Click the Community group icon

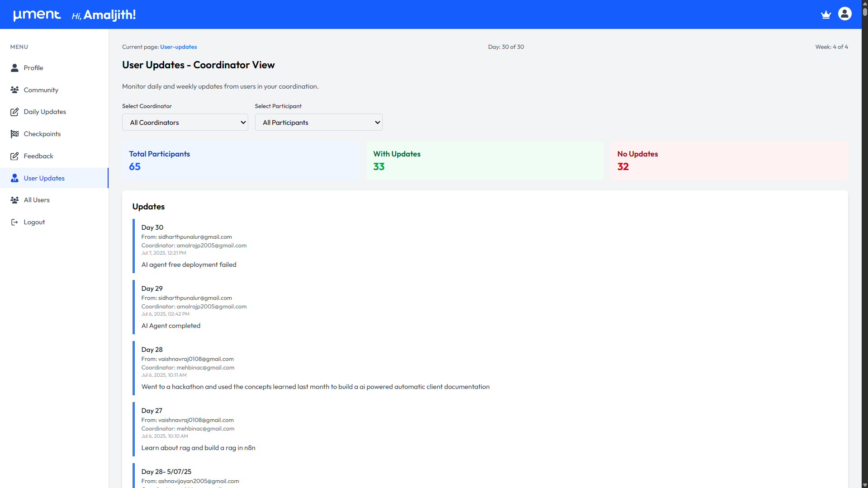coord(14,90)
